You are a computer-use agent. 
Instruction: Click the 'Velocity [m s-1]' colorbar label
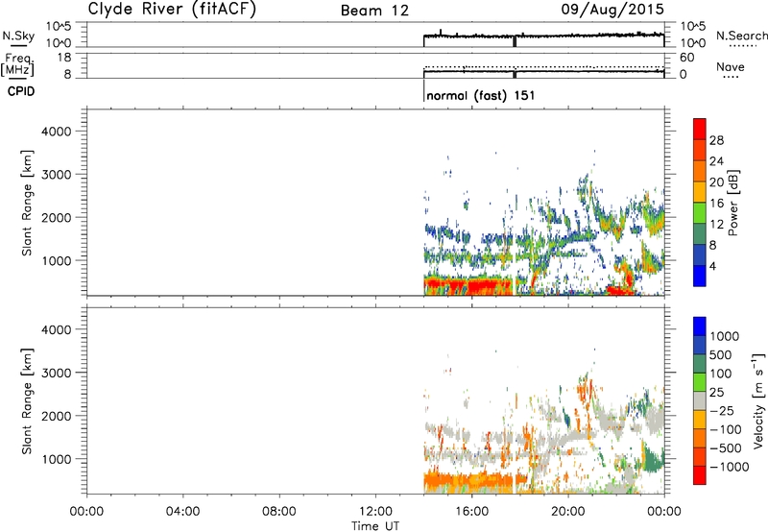[x=758, y=400]
